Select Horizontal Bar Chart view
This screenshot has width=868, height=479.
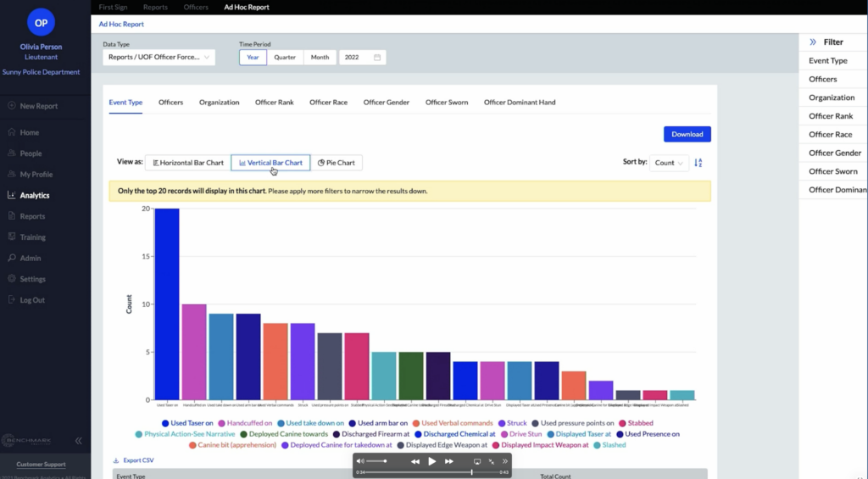(188, 163)
